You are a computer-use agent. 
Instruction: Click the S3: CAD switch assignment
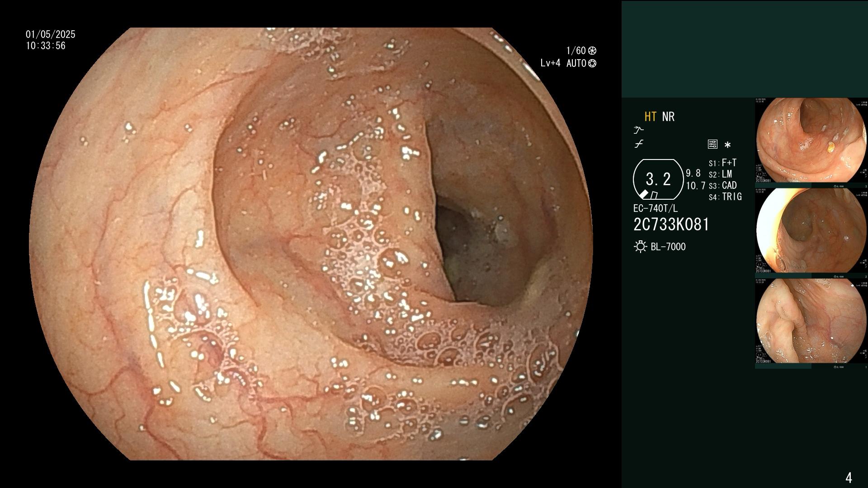point(722,186)
